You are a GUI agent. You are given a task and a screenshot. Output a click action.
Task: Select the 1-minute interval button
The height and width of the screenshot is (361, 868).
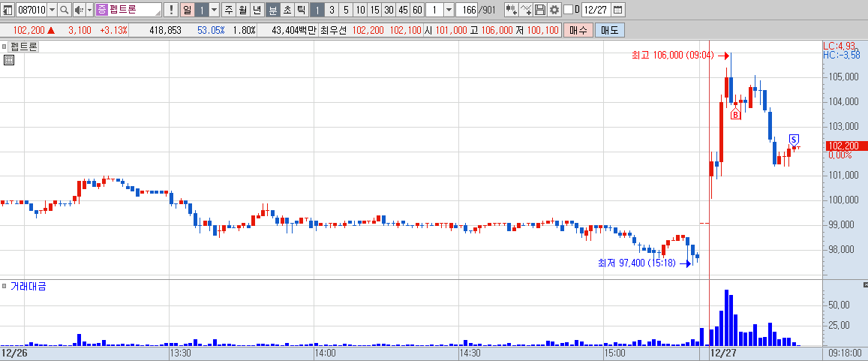coord(317,10)
